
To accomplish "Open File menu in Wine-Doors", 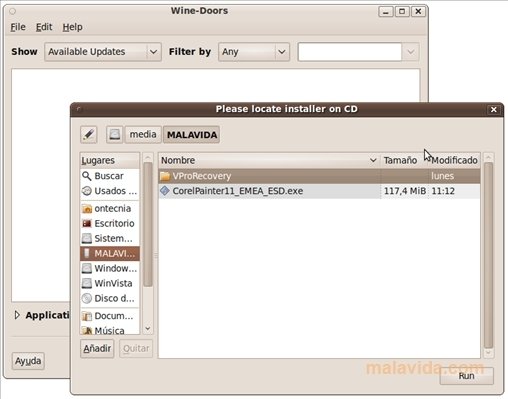I will tap(18, 27).
